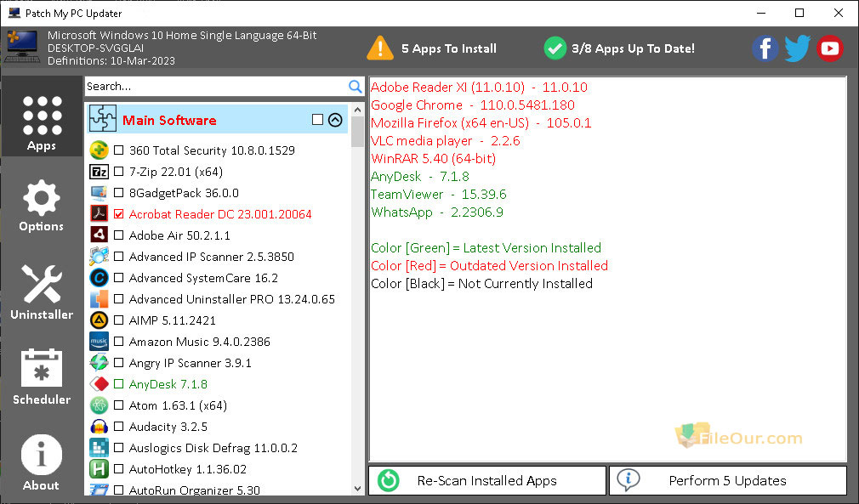The height and width of the screenshot is (504, 859).
Task: Click the Adobe Air app icon
Action: (x=99, y=235)
